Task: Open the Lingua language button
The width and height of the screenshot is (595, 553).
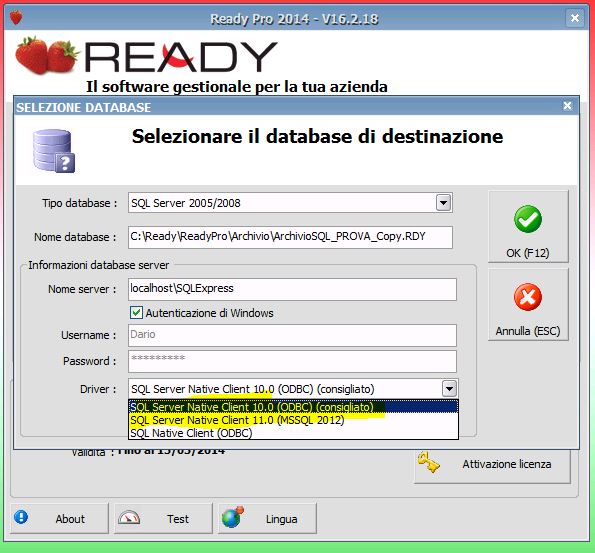Action: (267, 518)
